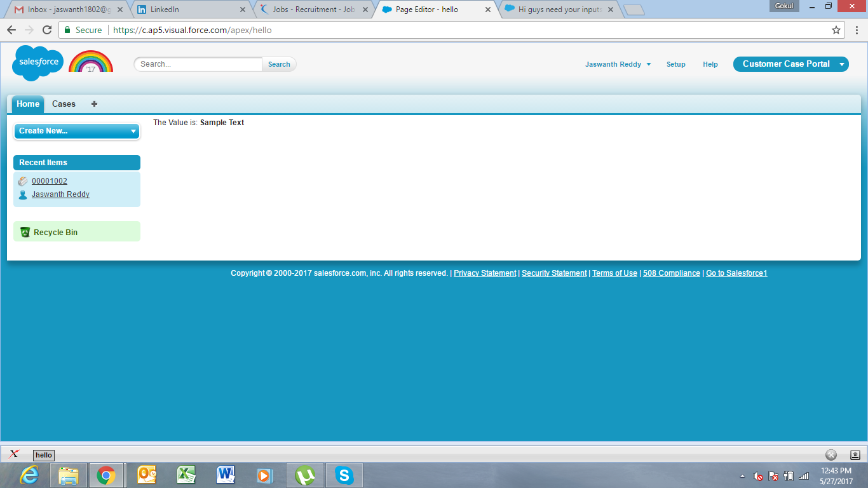
Task: Open the media player taskbar icon
Action: point(264,475)
